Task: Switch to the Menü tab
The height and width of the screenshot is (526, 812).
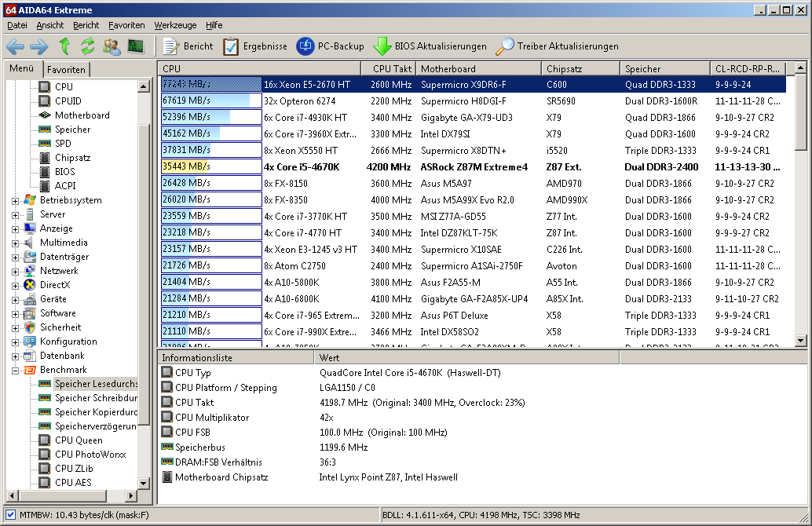Action: (x=21, y=68)
